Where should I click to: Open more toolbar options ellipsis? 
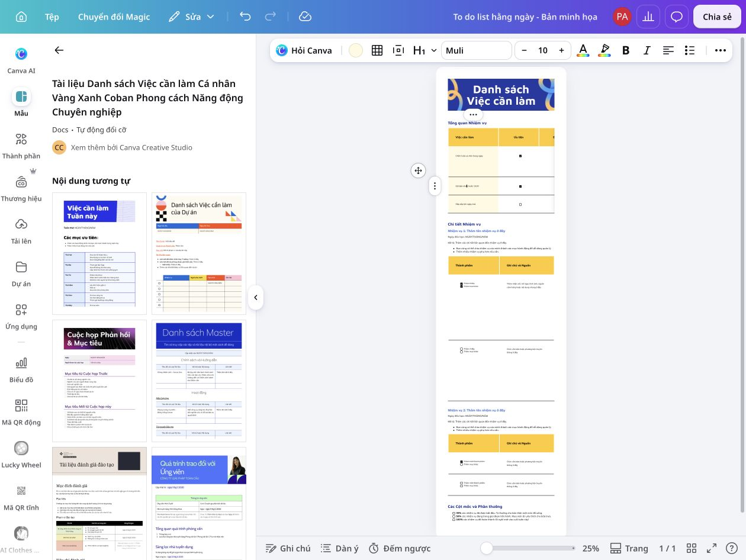[721, 50]
